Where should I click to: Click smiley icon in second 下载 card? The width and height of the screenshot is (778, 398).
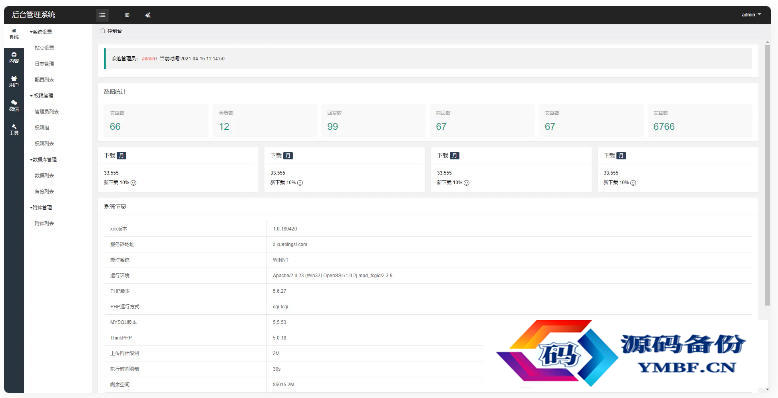pos(300,183)
